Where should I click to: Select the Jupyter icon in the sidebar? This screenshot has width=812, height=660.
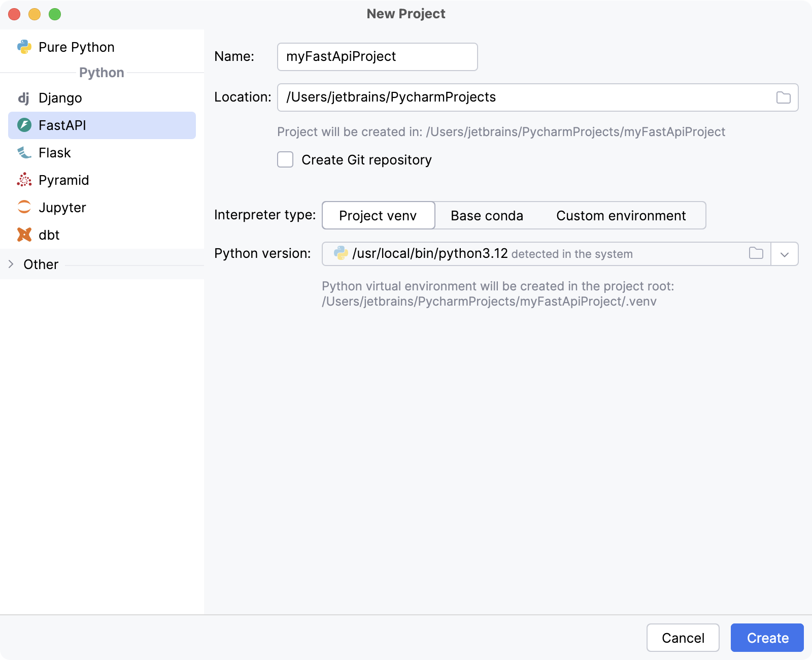(x=24, y=207)
